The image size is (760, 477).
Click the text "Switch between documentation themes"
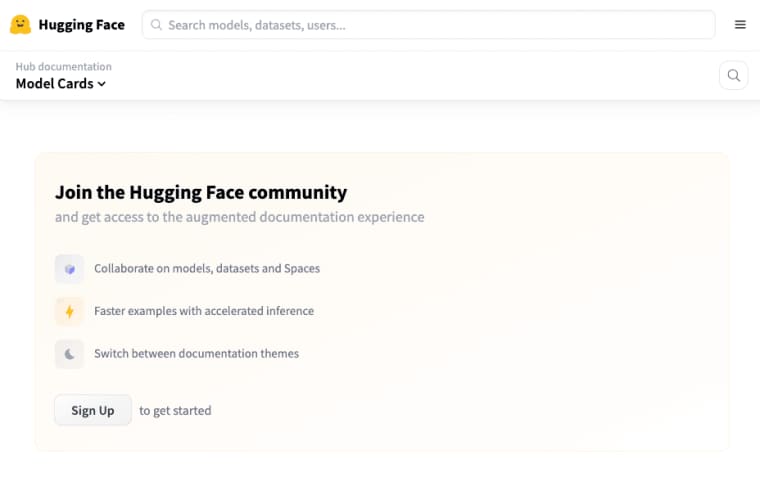196,354
